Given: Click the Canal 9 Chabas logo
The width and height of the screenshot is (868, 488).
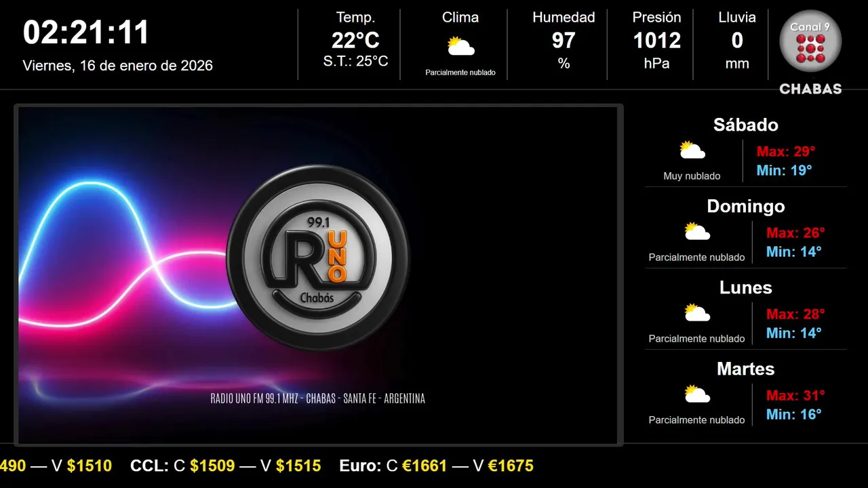Looking at the screenshot, I should [x=810, y=52].
